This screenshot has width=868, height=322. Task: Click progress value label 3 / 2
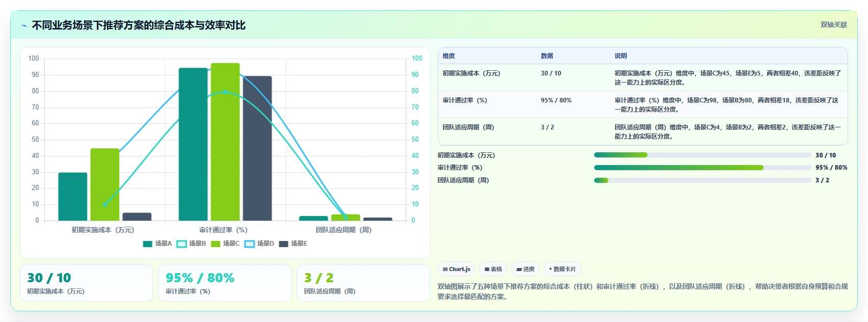click(x=822, y=180)
